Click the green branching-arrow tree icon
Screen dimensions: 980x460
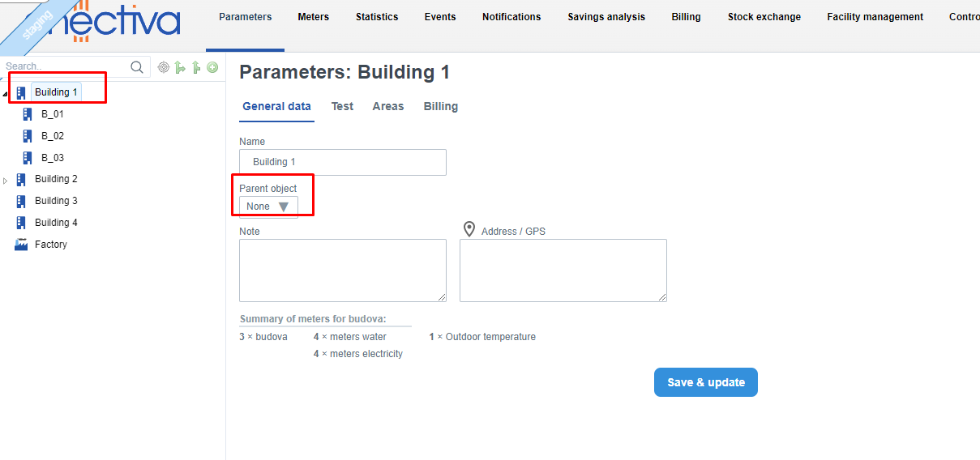click(180, 67)
